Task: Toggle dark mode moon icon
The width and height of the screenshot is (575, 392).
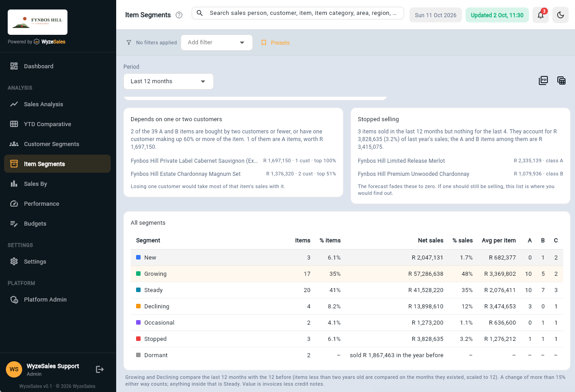Action: point(561,15)
